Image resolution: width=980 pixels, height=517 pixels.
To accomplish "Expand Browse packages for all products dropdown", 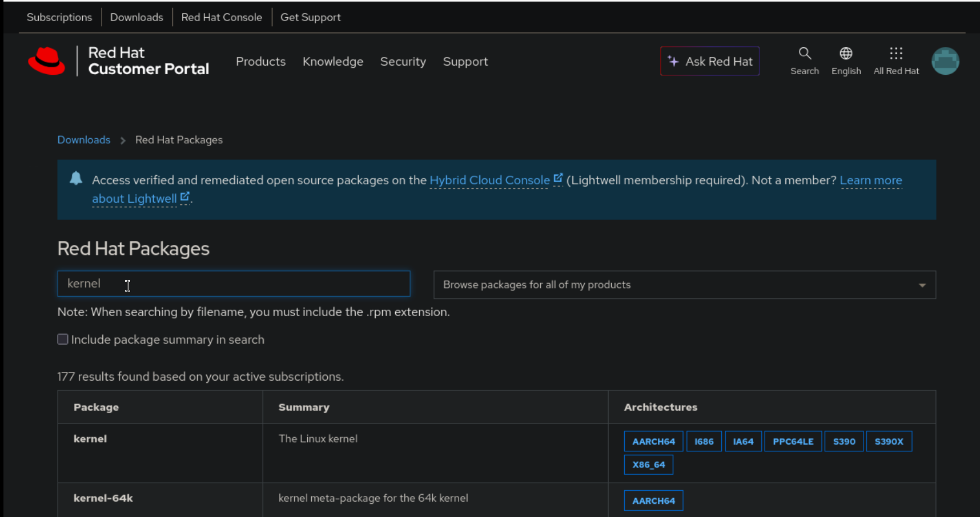I will 685,285.
